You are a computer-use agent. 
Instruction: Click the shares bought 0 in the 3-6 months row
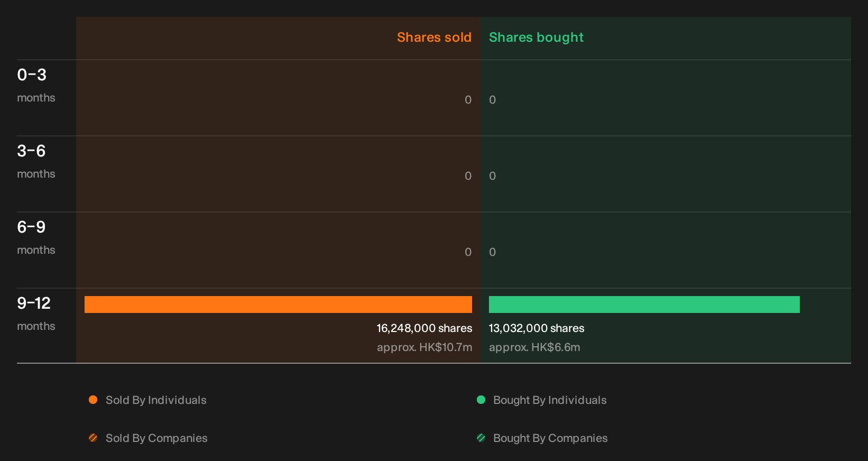[x=493, y=176]
